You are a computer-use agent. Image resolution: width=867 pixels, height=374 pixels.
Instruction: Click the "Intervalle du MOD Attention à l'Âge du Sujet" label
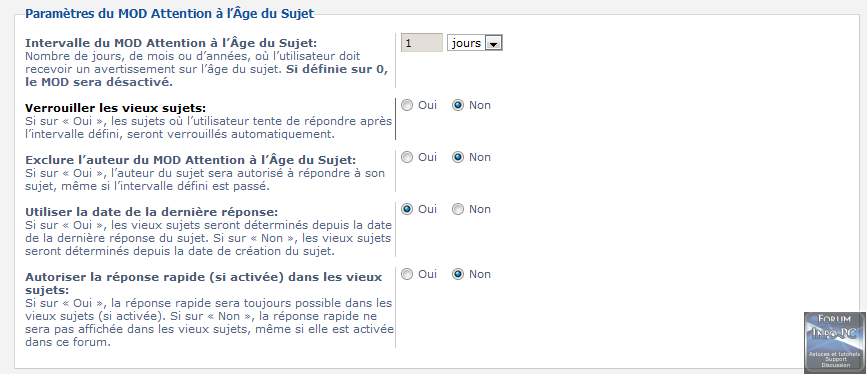pyautogui.click(x=171, y=43)
